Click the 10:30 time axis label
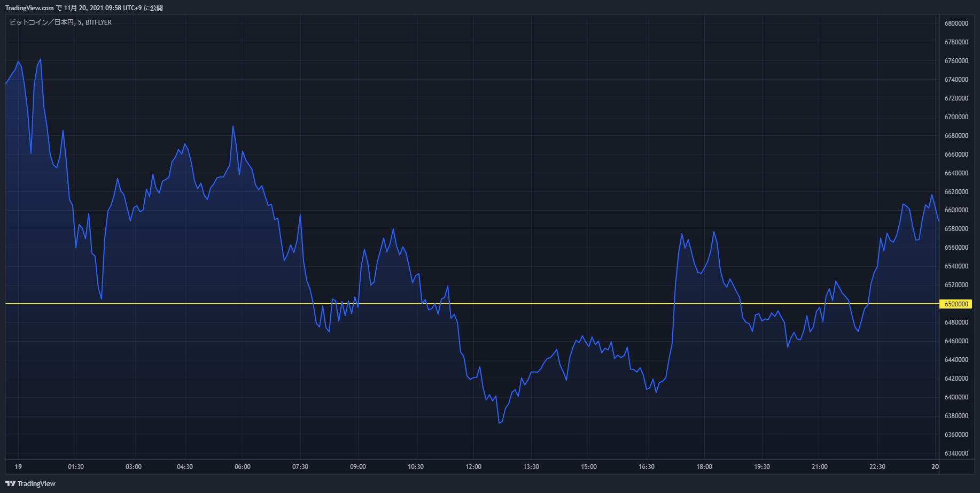 (x=416, y=467)
